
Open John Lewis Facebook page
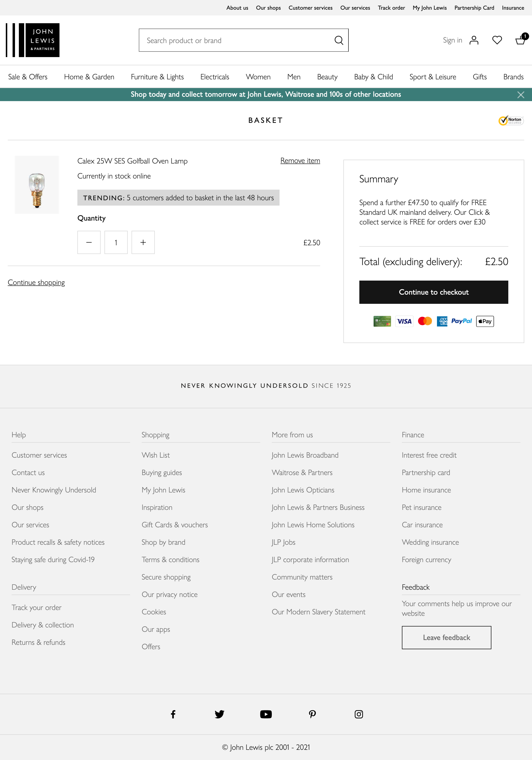(x=173, y=714)
